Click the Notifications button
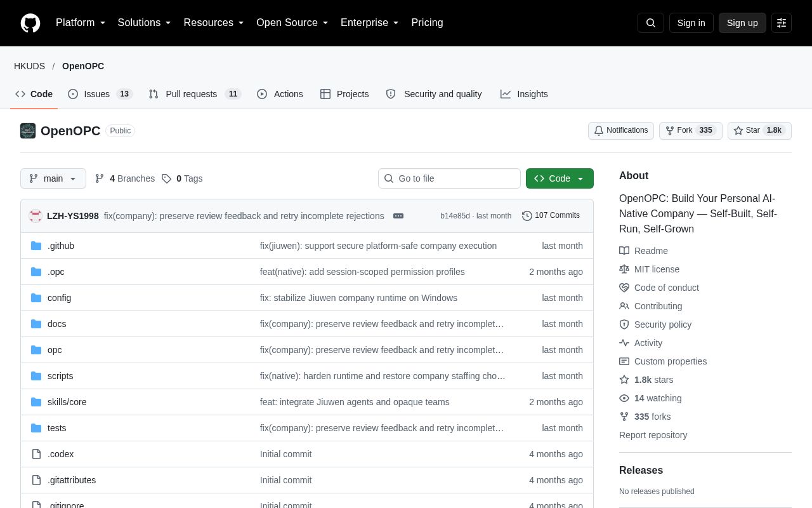The width and height of the screenshot is (812, 508). [x=621, y=131]
